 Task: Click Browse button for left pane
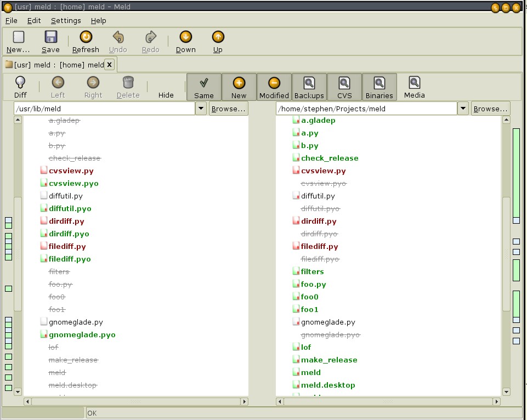228,109
